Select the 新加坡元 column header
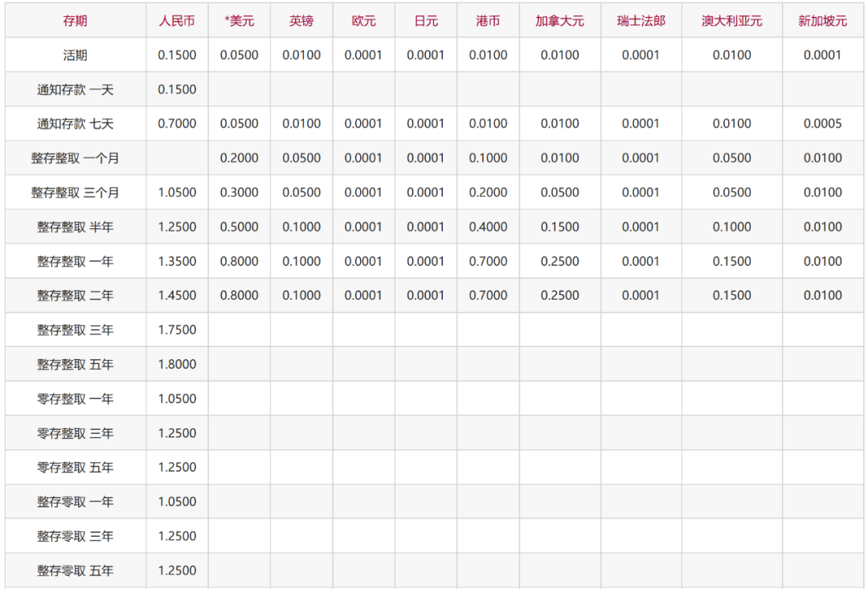The image size is (868, 589). tap(823, 21)
